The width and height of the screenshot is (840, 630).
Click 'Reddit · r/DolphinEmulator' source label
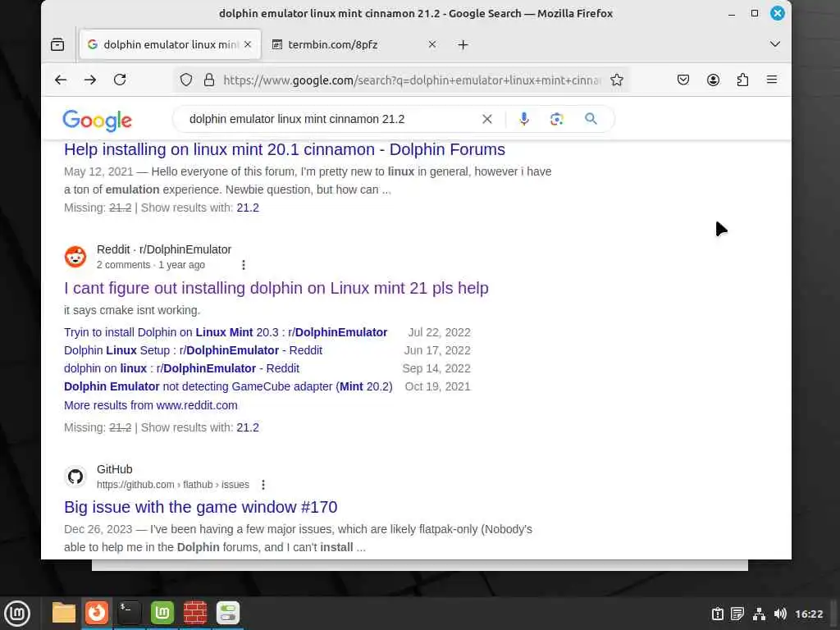point(164,249)
